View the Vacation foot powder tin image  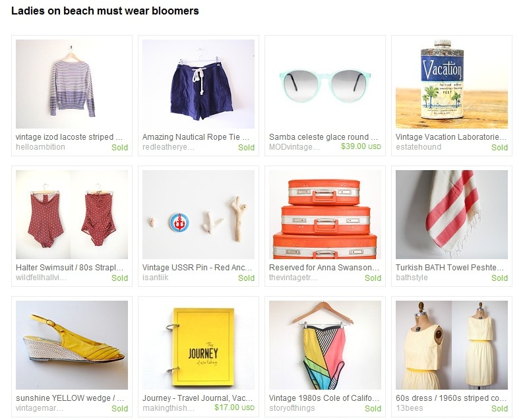pos(451,84)
